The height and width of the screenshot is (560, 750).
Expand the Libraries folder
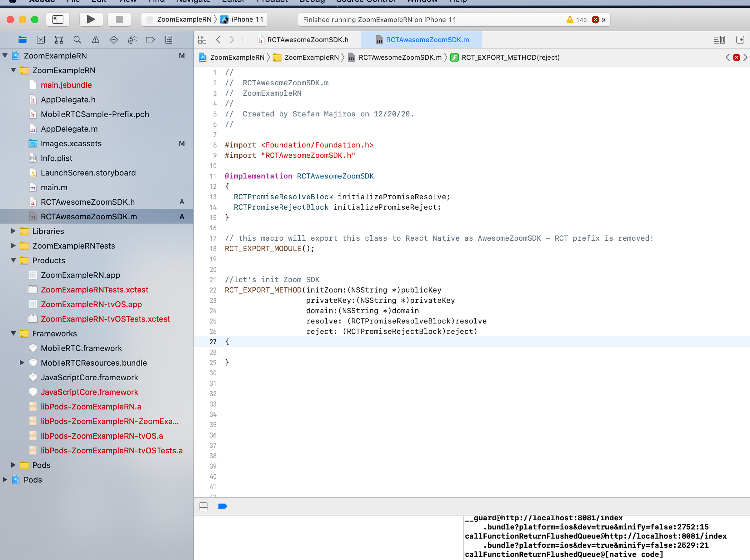(x=13, y=231)
